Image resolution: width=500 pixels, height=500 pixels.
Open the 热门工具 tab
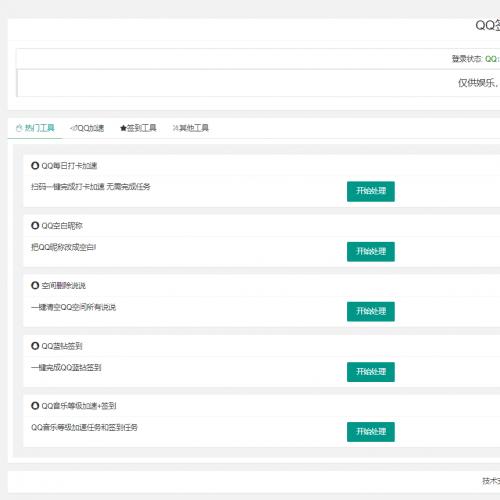[35, 128]
